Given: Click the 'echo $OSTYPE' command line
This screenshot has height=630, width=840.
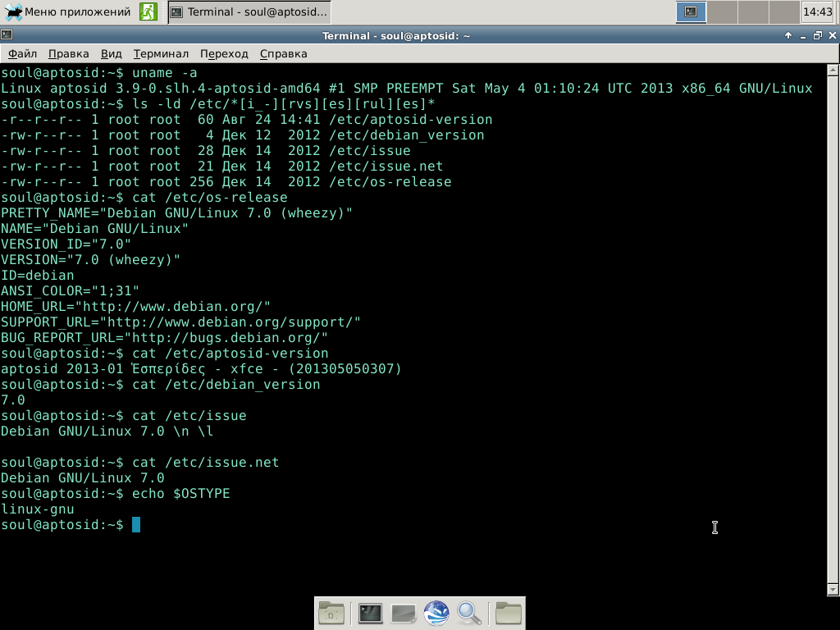Looking at the screenshot, I should pyautogui.click(x=115, y=493).
